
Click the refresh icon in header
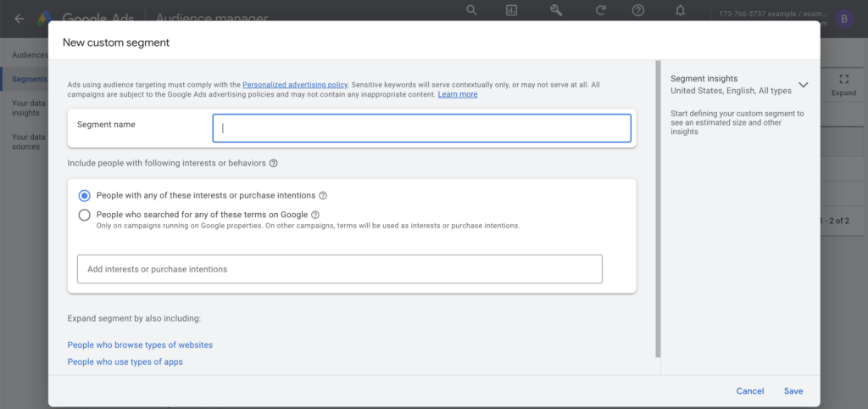[x=600, y=10]
